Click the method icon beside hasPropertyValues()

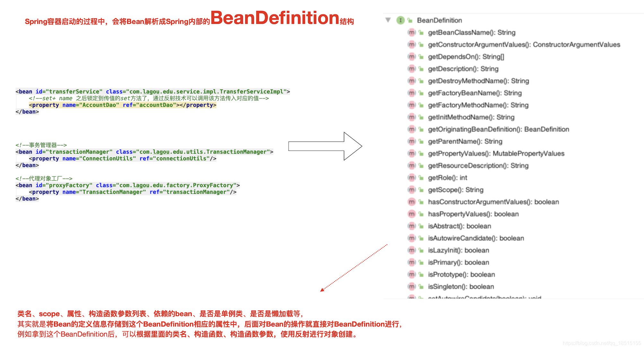pos(412,214)
